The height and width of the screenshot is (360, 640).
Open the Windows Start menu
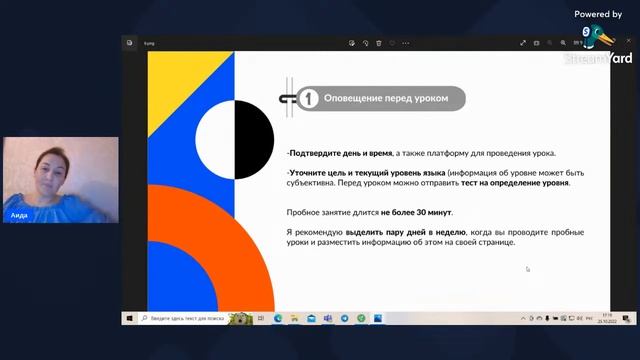pos(130,318)
